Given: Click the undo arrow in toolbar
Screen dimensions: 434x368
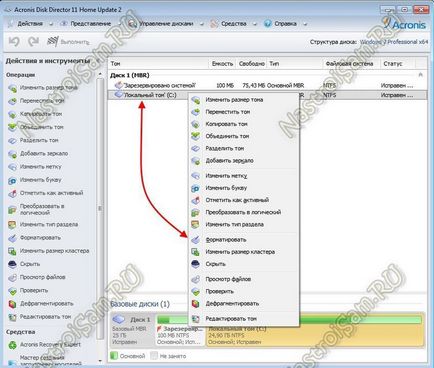Looking at the screenshot, I should [14, 42].
